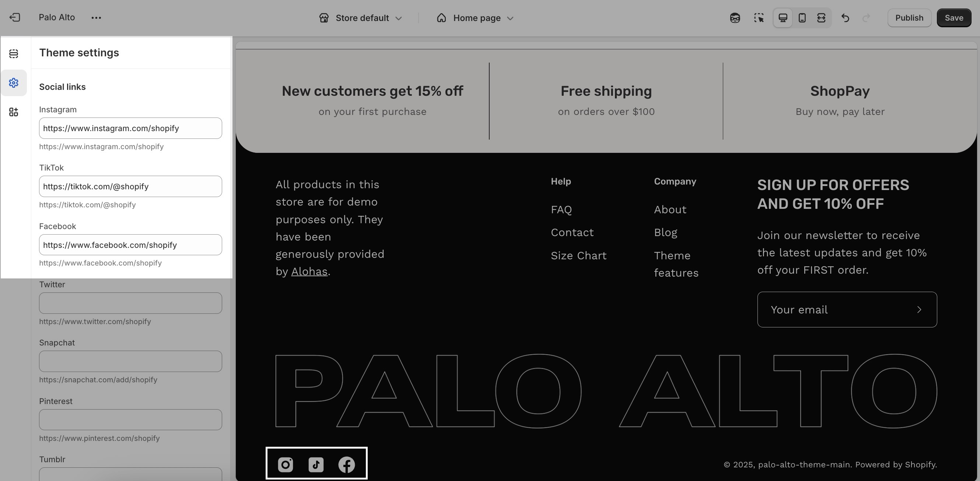Open the three-dot menu beside Palo Alto
The image size is (980, 481).
96,18
